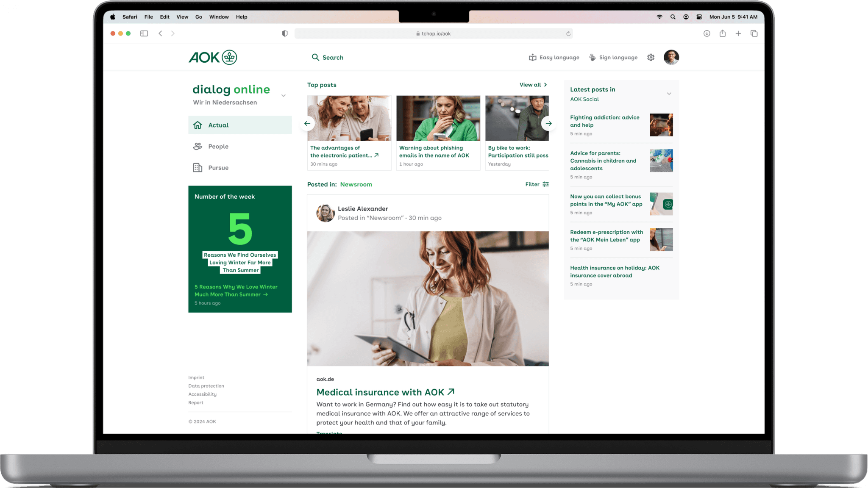
Task: Click the next arrow on top posts carousel
Action: pos(548,123)
